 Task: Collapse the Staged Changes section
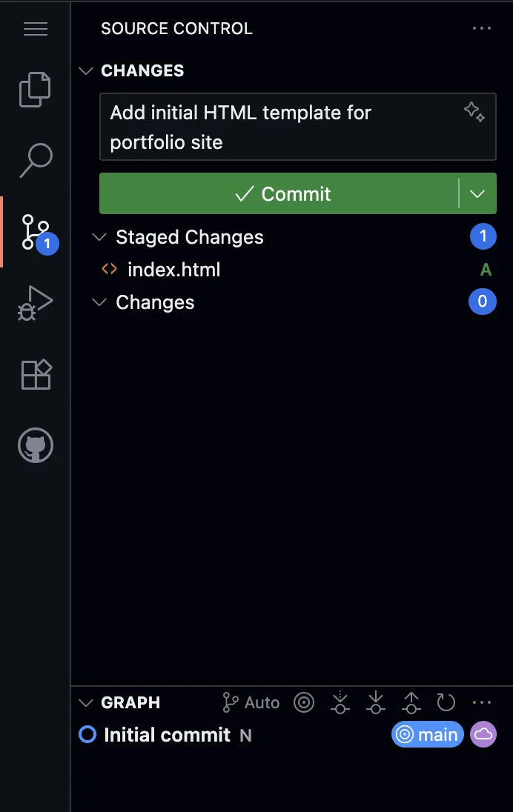point(99,237)
